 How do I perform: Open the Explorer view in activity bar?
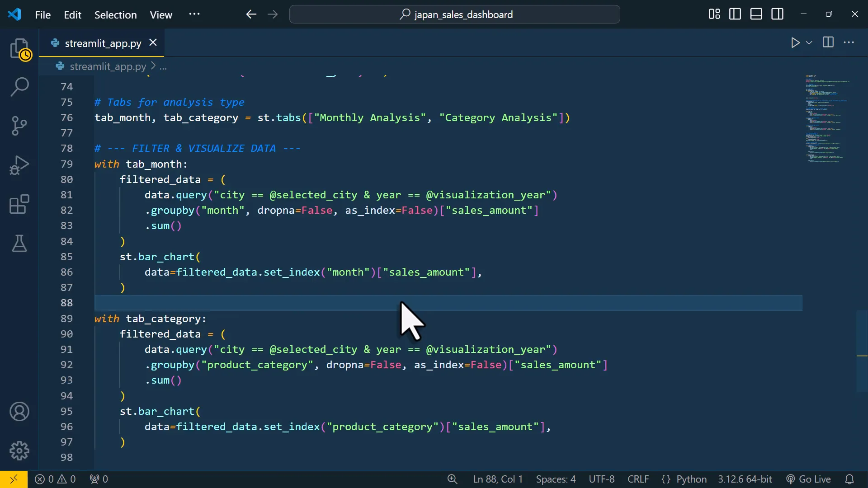[19, 49]
